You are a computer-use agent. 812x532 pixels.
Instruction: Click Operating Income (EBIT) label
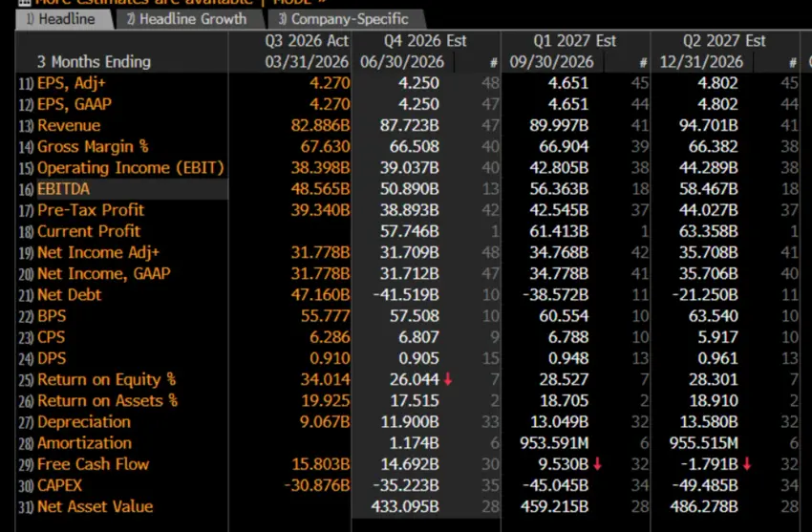(x=131, y=168)
